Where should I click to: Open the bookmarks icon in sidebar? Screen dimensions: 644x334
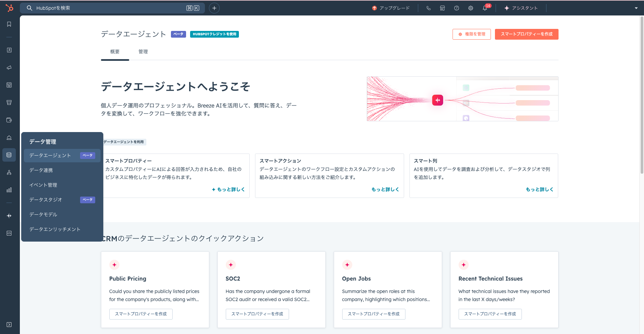9,24
